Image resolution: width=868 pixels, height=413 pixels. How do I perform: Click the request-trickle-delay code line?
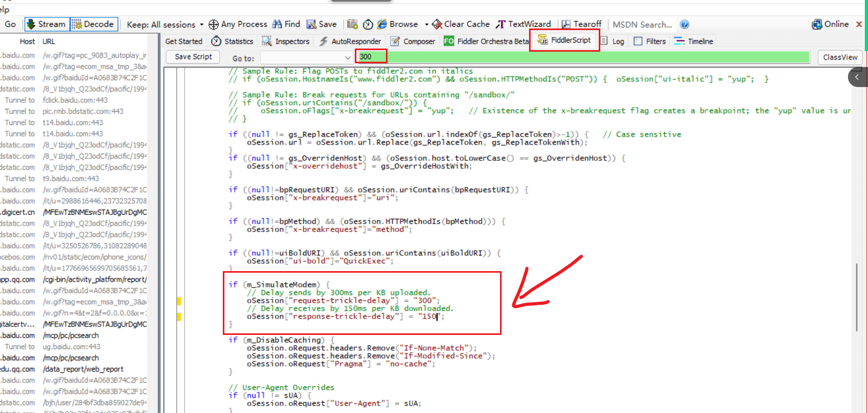coord(343,301)
